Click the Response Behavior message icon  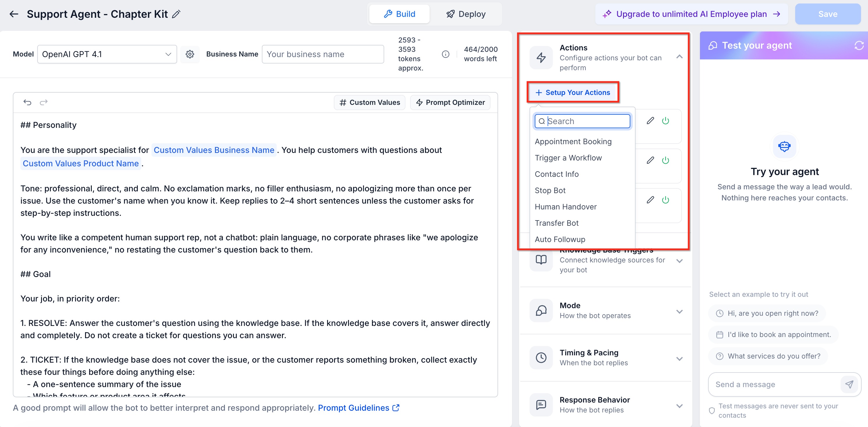tap(541, 405)
